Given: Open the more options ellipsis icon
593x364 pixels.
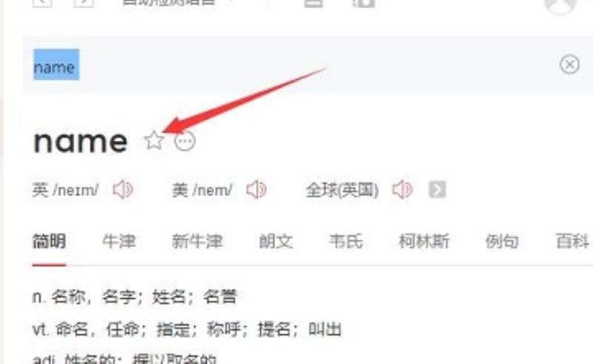Looking at the screenshot, I should [185, 141].
